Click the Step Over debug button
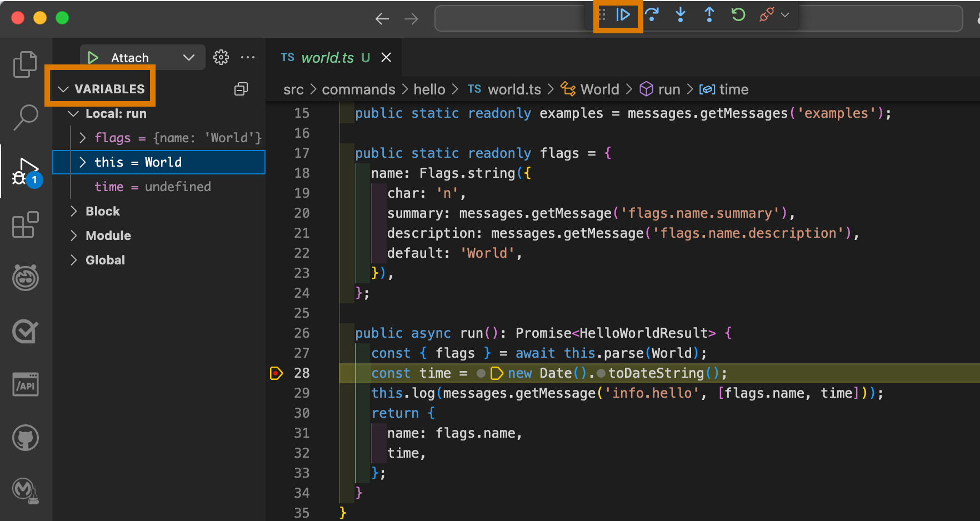Image resolution: width=980 pixels, height=521 pixels. tap(652, 15)
